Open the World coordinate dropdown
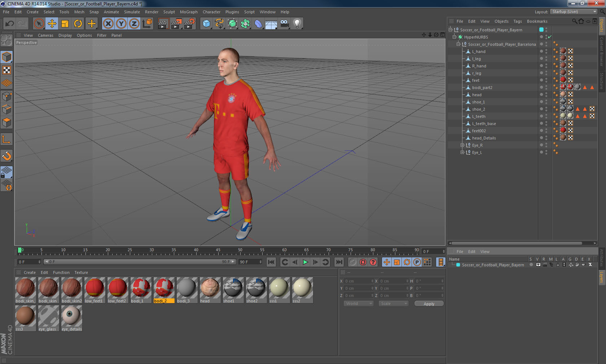Viewport: 606px width, 364px height. (x=358, y=303)
